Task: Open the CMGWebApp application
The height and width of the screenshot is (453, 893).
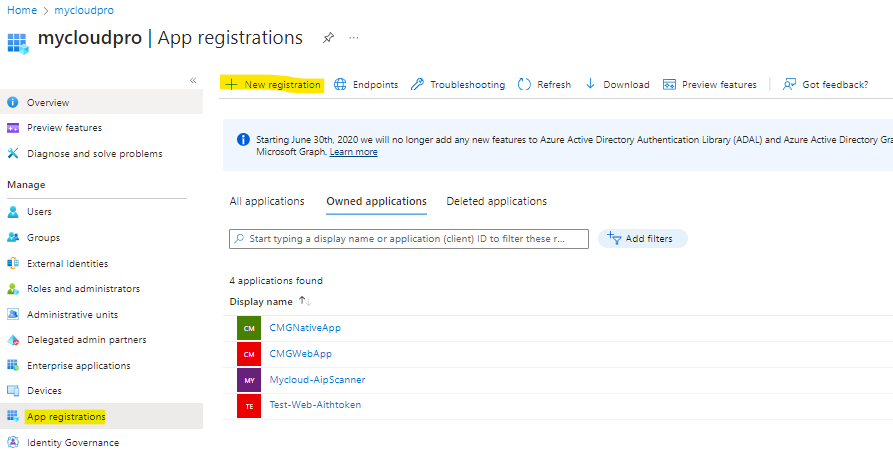Action: point(301,354)
